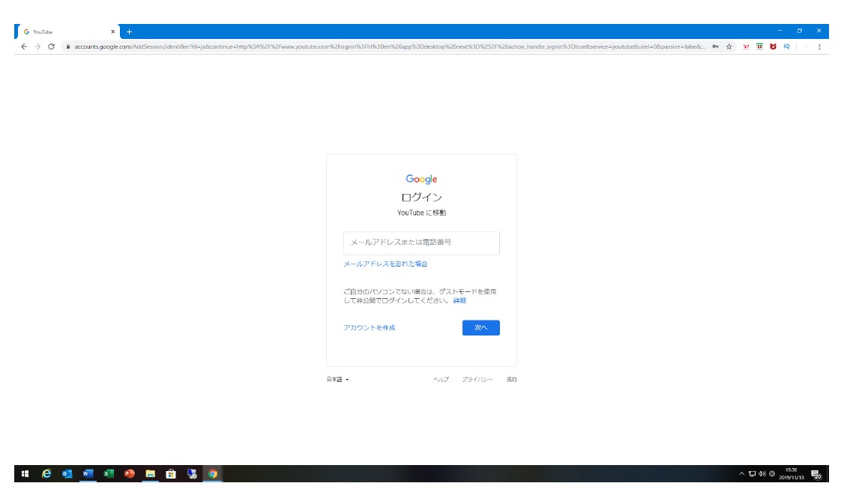
Task: Open the volume control in system tray
Action: (762, 474)
